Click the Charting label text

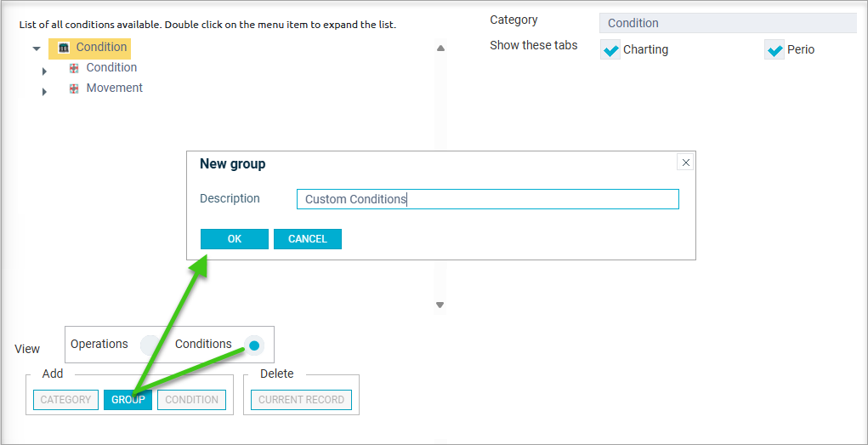[645, 50]
